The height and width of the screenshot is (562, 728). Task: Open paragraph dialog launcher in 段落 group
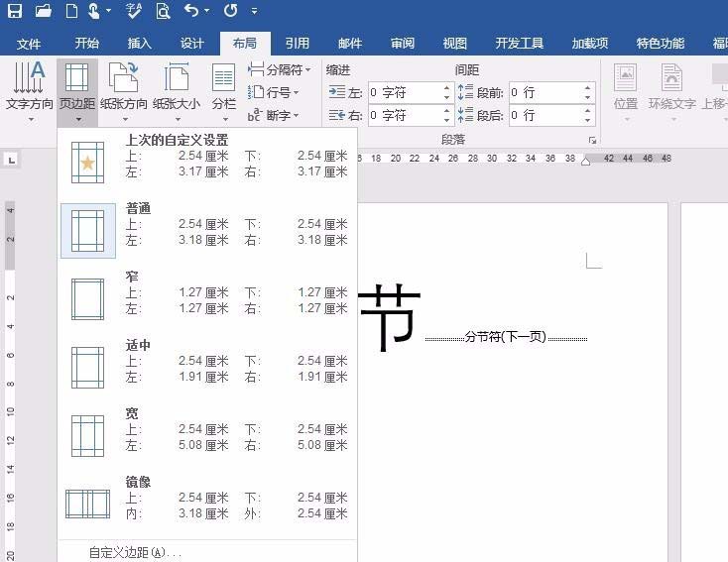[x=592, y=140]
